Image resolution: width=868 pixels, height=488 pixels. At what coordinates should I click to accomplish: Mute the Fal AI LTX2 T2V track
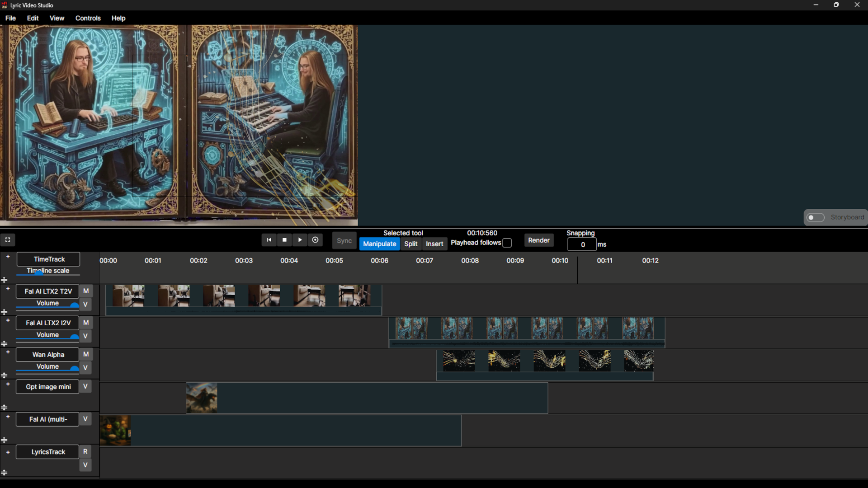pyautogui.click(x=86, y=291)
